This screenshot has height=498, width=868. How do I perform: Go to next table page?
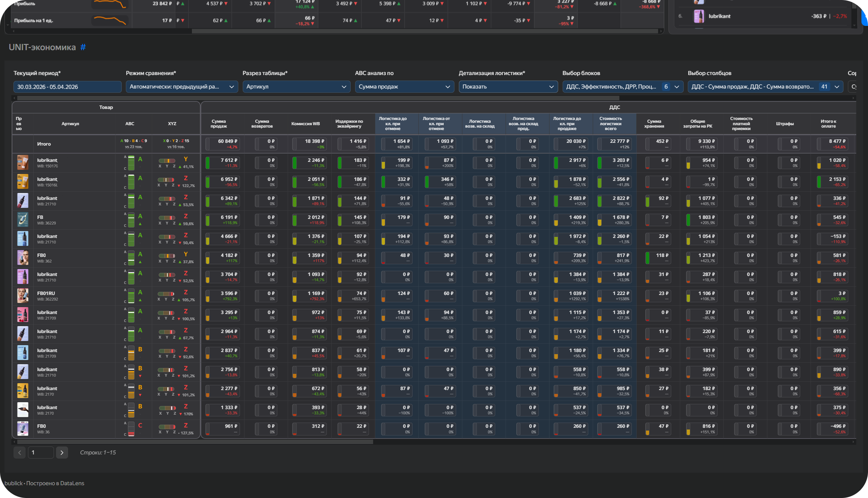point(62,452)
